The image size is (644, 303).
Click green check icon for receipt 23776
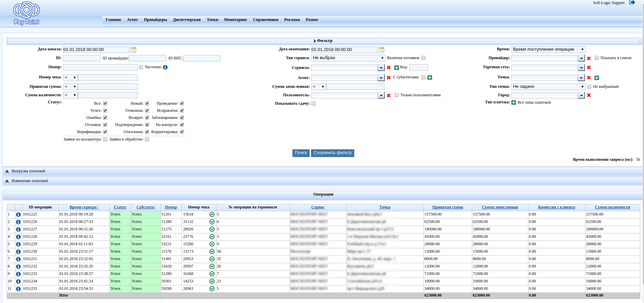[212, 237]
